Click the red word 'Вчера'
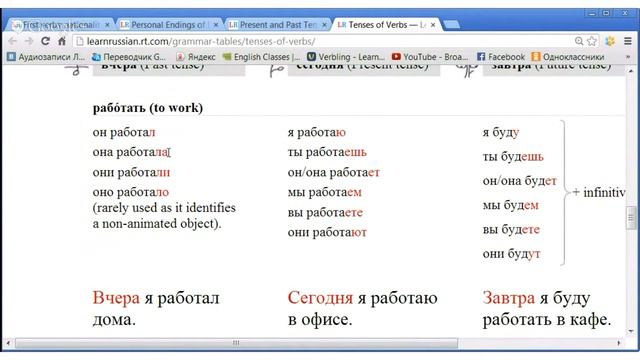The image size is (640, 360). coord(116,298)
